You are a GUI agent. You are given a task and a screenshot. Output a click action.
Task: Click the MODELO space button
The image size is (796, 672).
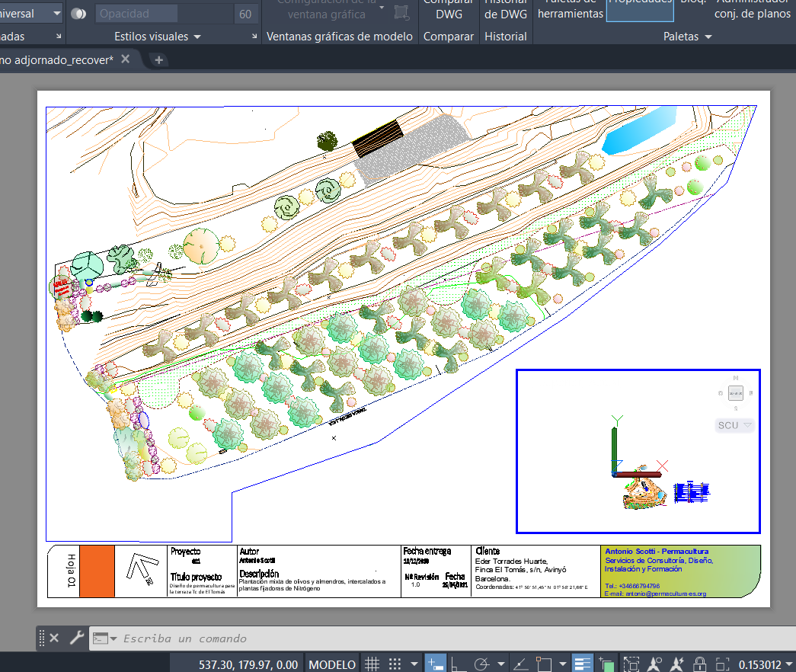tap(332, 664)
